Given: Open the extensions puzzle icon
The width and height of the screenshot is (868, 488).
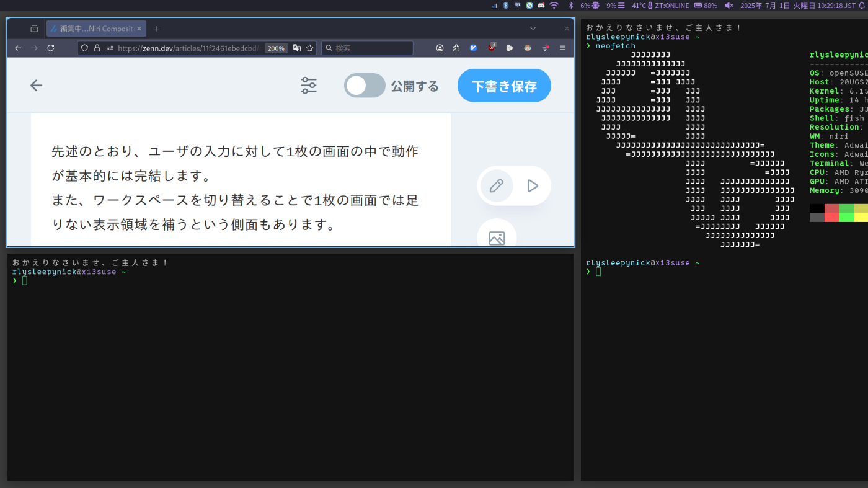Looking at the screenshot, I should coord(456,48).
